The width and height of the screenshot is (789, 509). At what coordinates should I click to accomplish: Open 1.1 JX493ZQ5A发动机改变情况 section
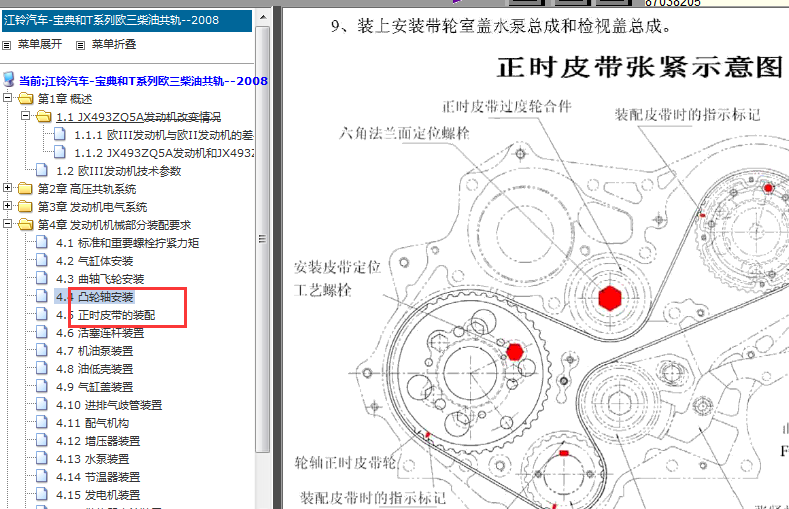point(138,117)
